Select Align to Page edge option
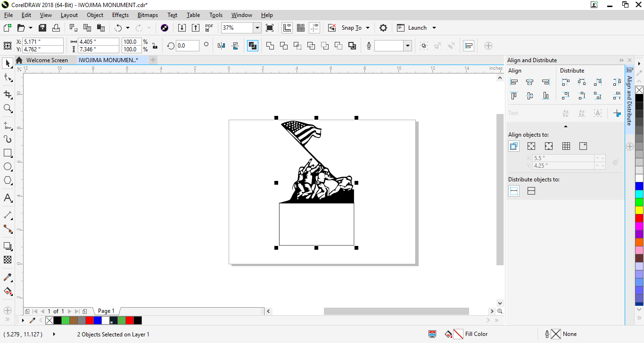Image resolution: width=644 pixels, height=343 pixels. [531, 146]
